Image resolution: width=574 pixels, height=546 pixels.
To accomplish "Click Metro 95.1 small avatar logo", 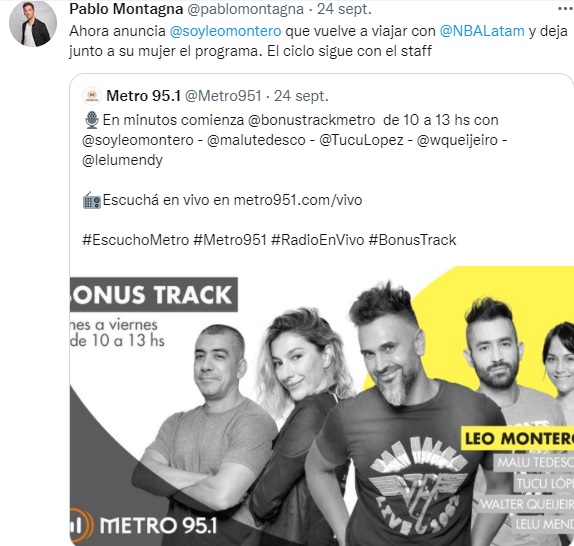I will 92,96.
